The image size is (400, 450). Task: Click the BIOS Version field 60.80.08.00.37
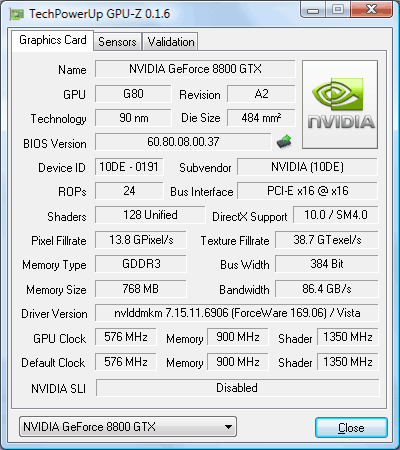[183, 142]
